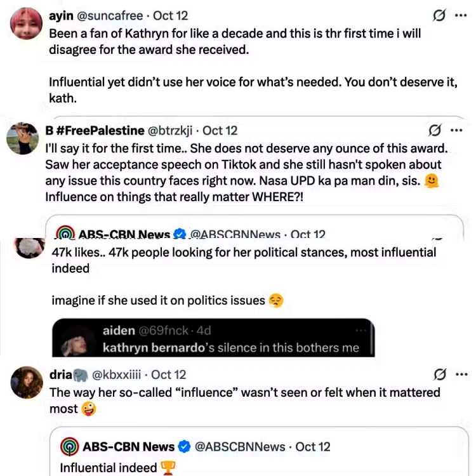Viewport: 476px width, 476px height.
Task: Click Grok icon on B #FreePalestine tweet
Action: tap(435, 131)
